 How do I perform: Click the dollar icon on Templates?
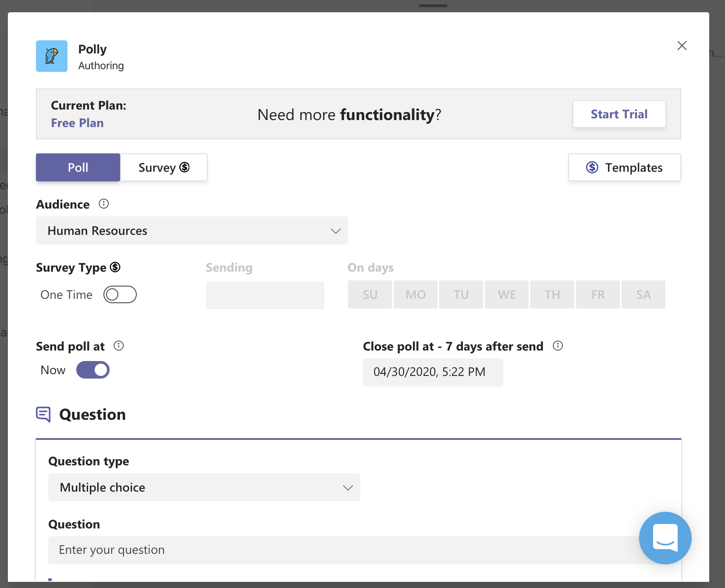[x=592, y=167]
